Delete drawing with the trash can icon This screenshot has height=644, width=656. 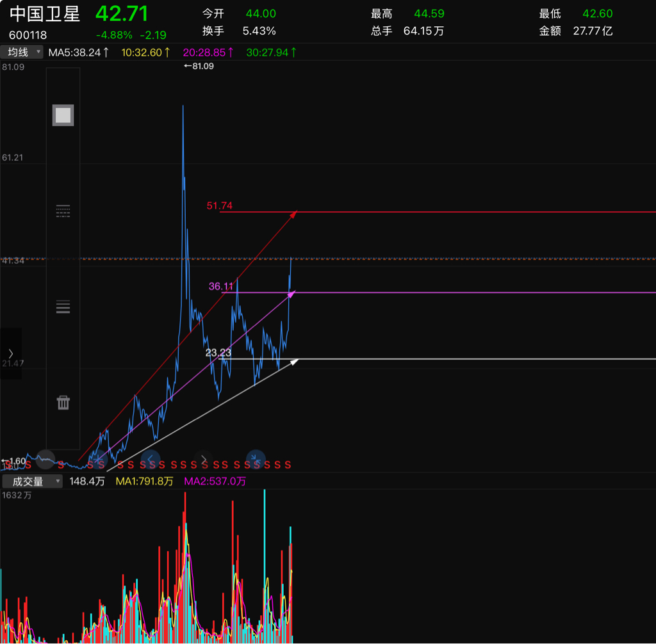63,403
